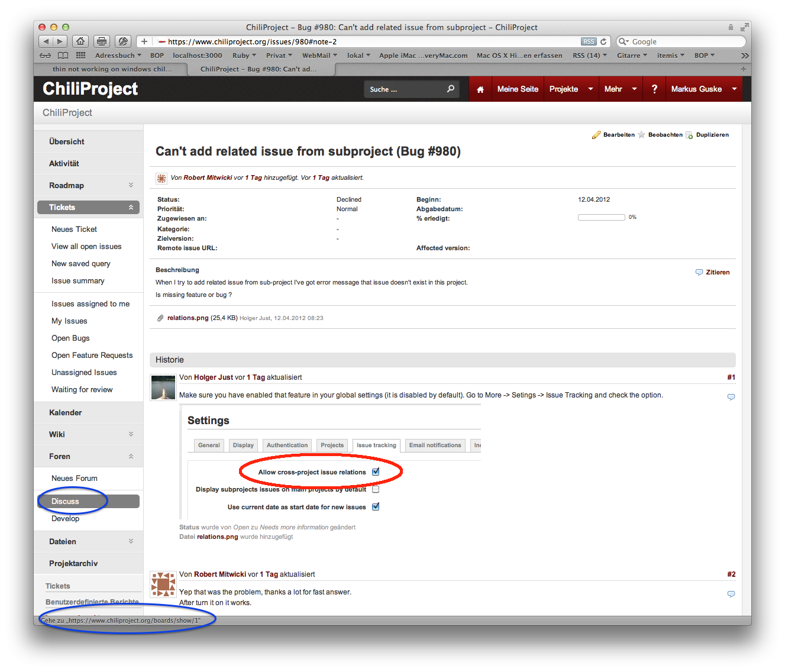785x672 pixels.
Task: Show all bookmarks book icon
Action: pos(63,56)
